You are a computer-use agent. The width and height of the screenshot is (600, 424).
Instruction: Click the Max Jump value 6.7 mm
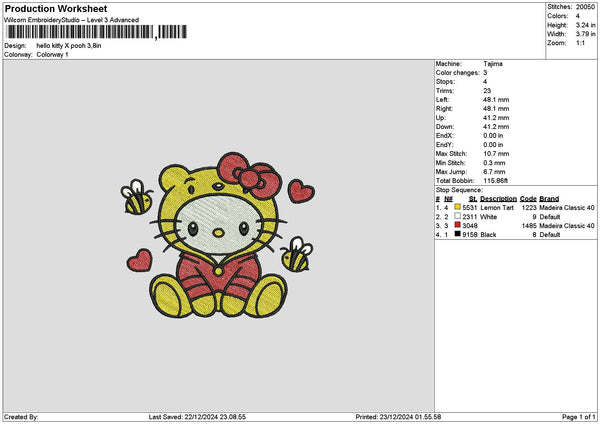pyautogui.click(x=494, y=172)
